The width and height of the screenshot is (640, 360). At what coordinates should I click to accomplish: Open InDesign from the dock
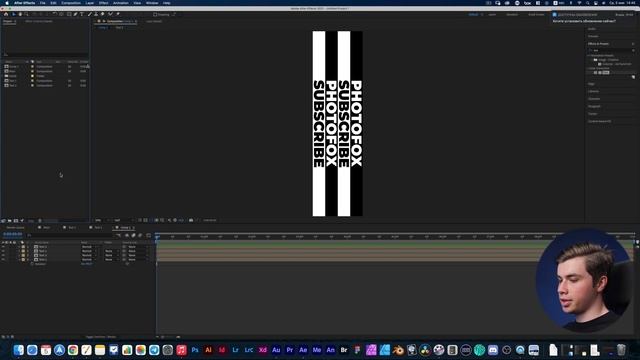222,350
